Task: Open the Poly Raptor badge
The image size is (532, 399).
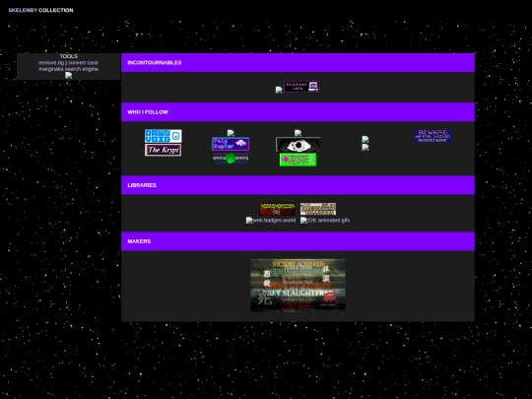Action: 231,144
